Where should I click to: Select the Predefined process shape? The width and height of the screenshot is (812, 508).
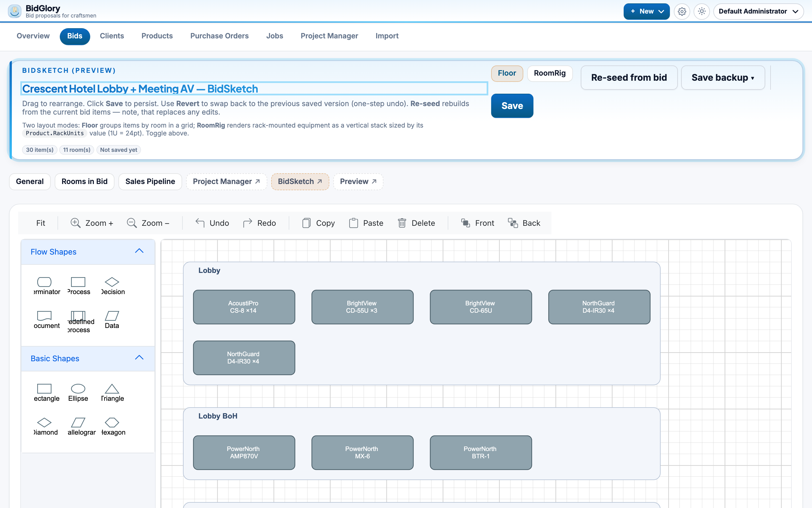point(78,321)
